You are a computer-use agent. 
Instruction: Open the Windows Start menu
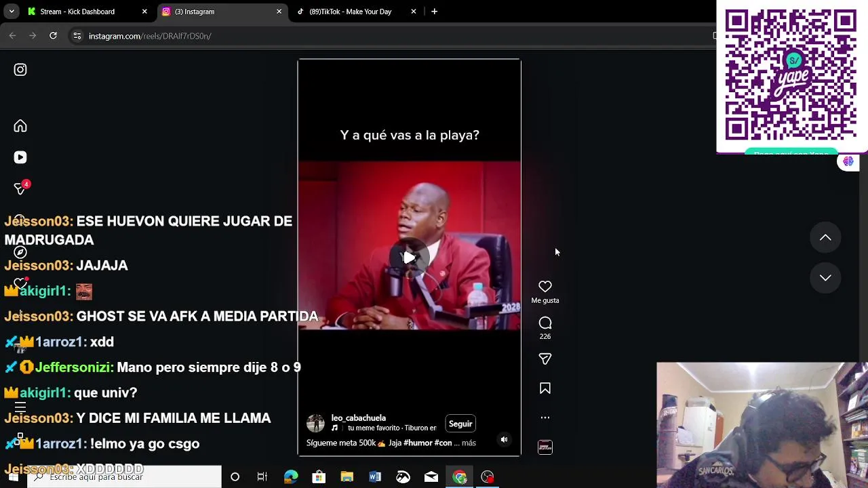[13, 477]
